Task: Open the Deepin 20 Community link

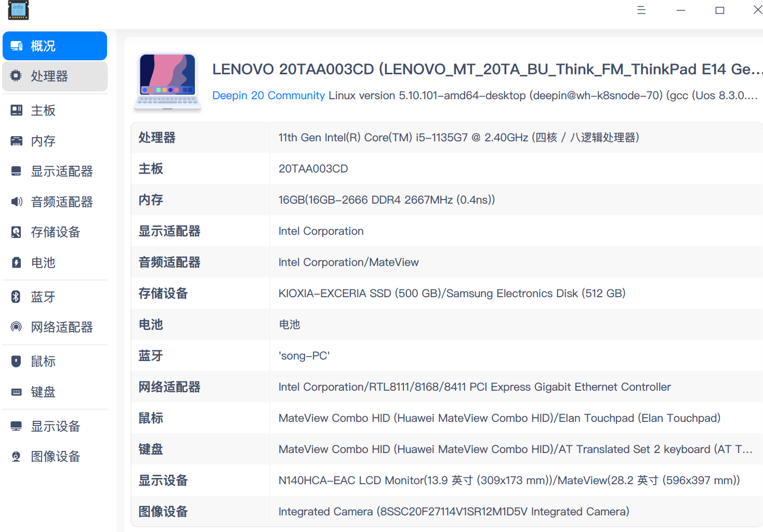Action: [269, 96]
